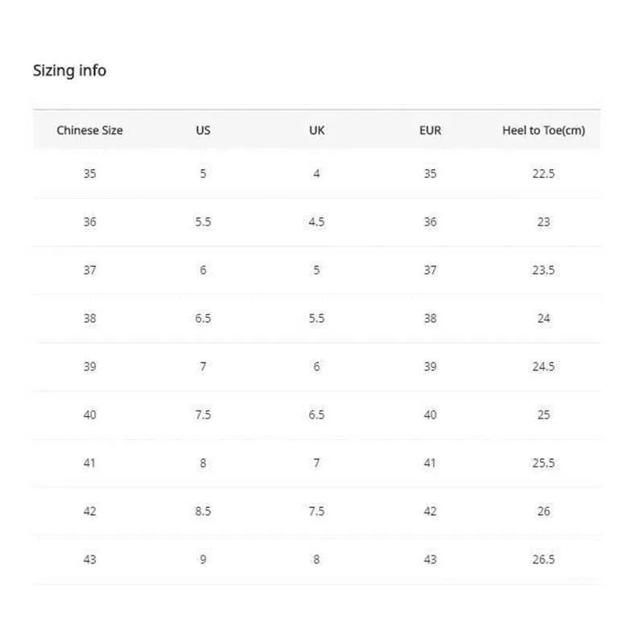Screen dimensions: 644x644
Task: Click the EUR 40 cell
Action: click(430, 415)
